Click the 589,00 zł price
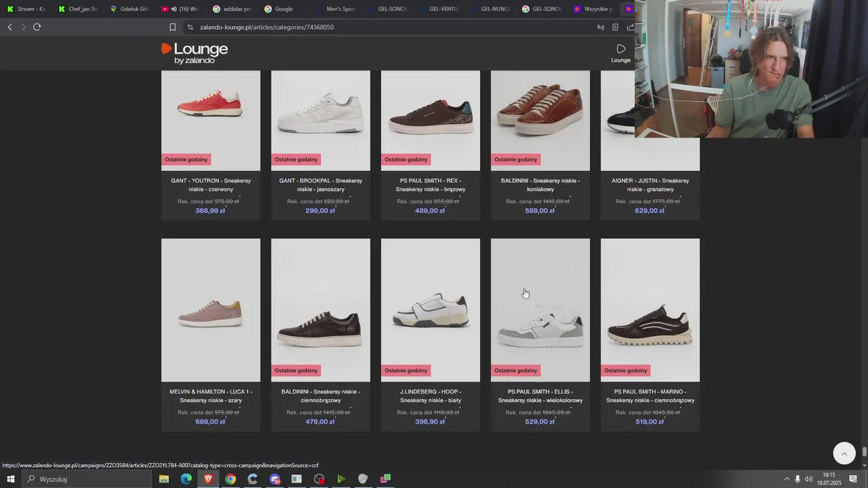Viewport: 868px width, 488px height. 540,211
